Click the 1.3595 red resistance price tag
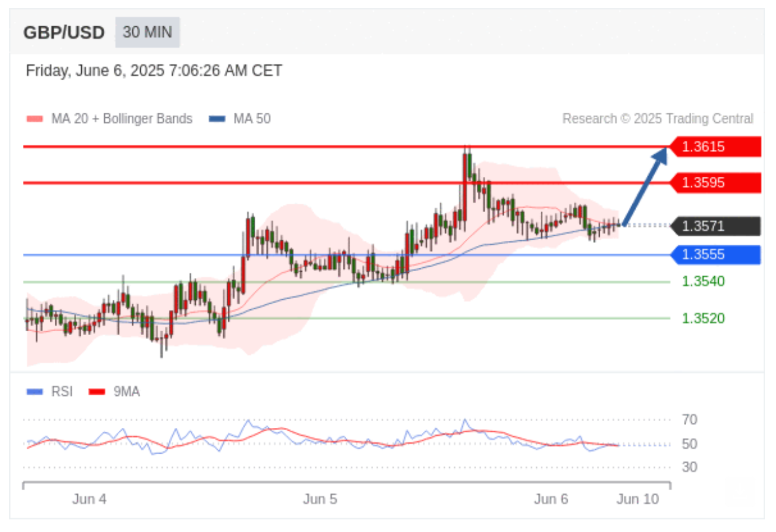Viewport: 776px width, 532px height. 715,182
